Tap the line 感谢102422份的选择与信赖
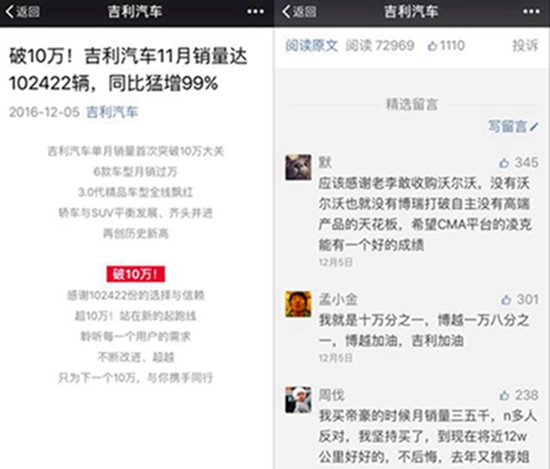This screenshot has width=550, height=469. point(136,295)
